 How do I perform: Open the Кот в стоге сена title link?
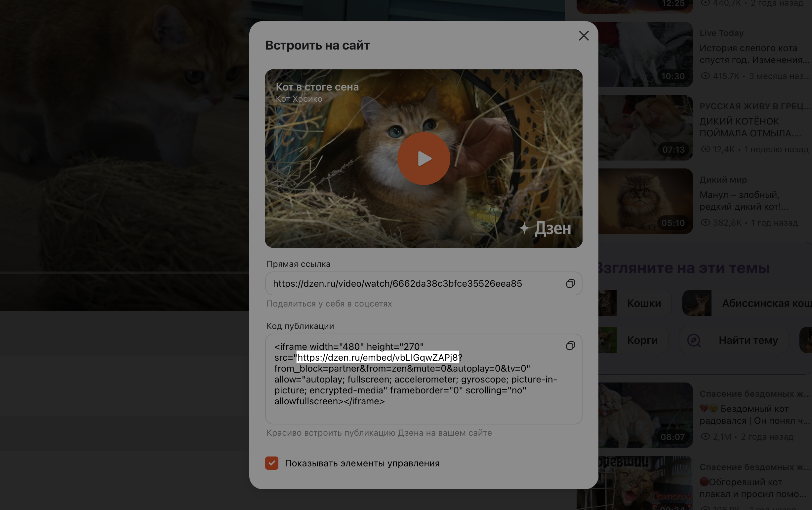317,87
